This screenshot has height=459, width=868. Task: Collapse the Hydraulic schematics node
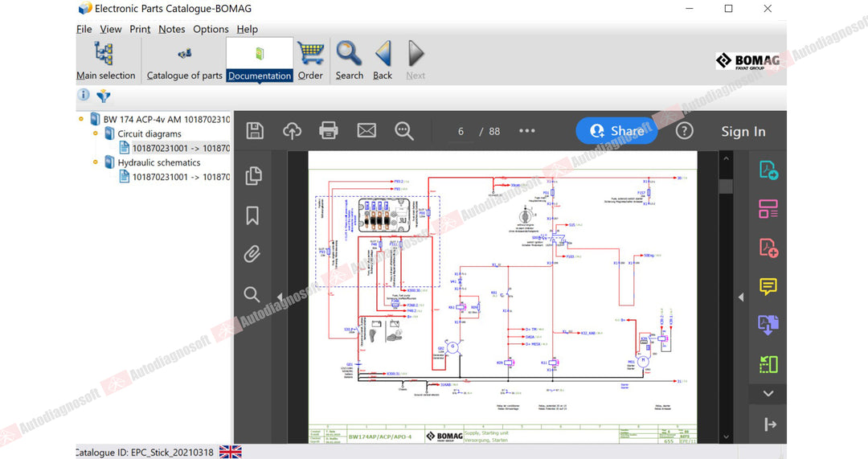coord(95,162)
